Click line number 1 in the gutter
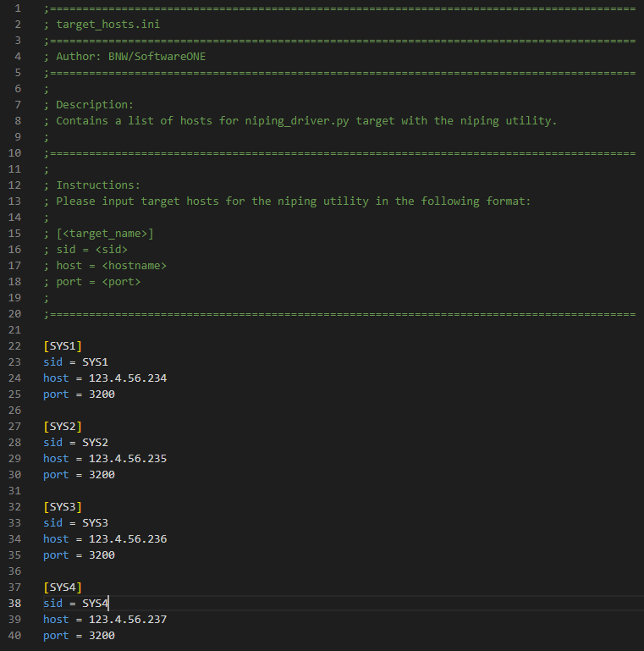The width and height of the screenshot is (644, 651). tap(17, 8)
